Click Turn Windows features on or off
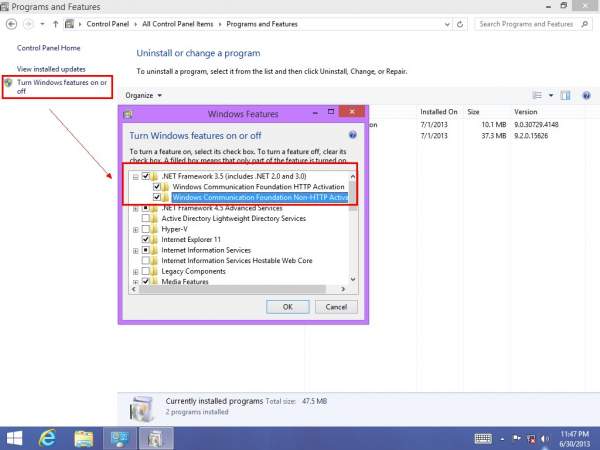The height and width of the screenshot is (450, 600). pos(62,87)
